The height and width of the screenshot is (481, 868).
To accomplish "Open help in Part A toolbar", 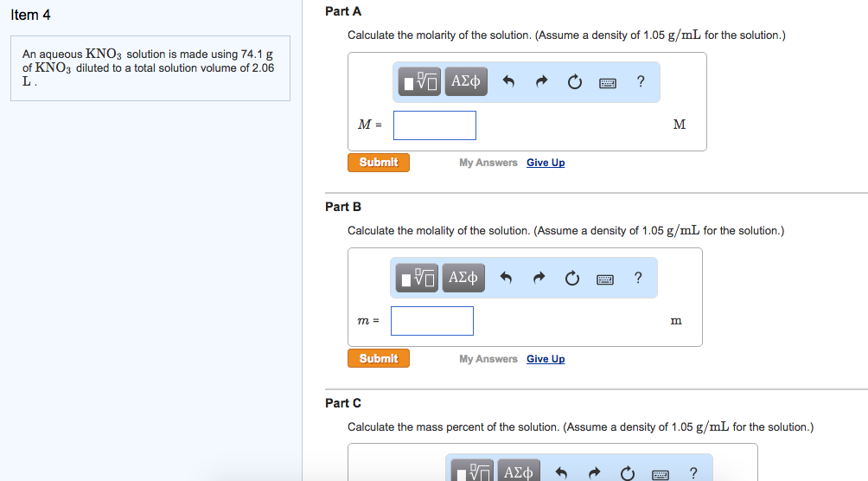I will 641,81.
